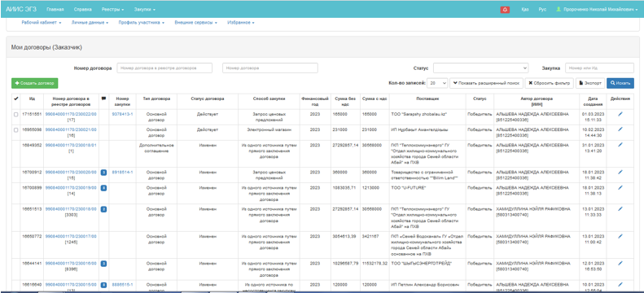Switch interface language to Рус
644x293 pixels.
click(542, 9)
